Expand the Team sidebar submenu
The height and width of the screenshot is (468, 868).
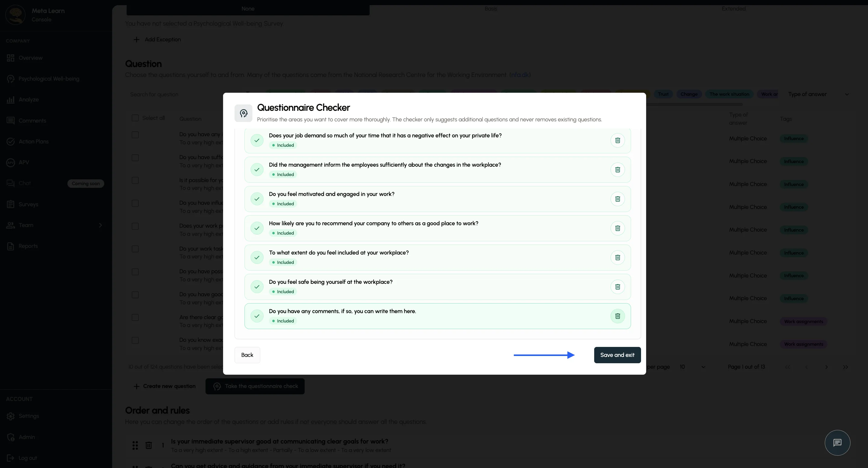pyautogui.click(x=100, y=225)
